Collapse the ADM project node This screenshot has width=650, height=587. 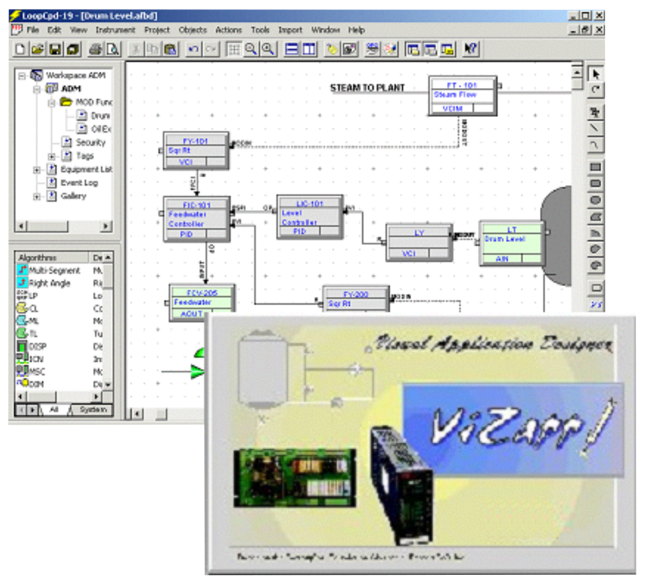click(x=37, y=89)
